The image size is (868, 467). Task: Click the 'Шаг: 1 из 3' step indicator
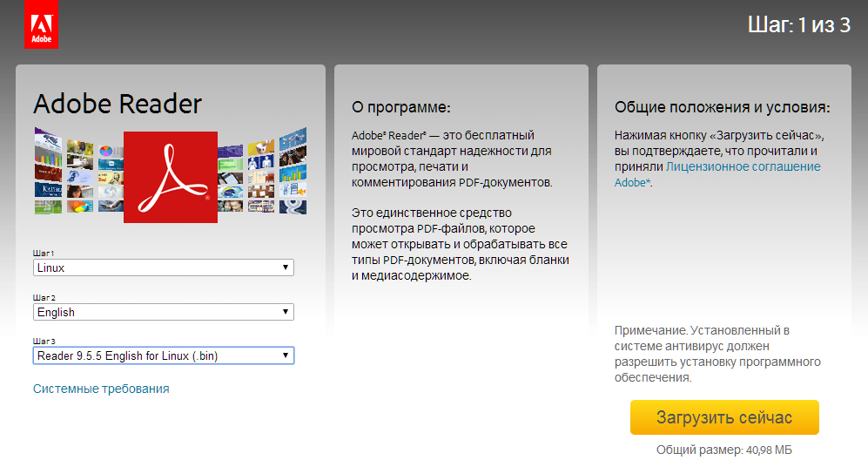[799, 25]
